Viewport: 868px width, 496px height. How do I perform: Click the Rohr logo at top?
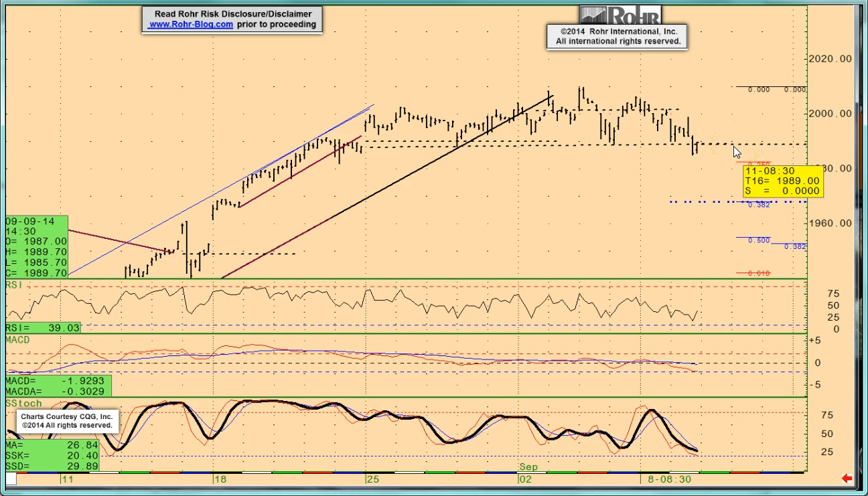click(x=620, y=15)
